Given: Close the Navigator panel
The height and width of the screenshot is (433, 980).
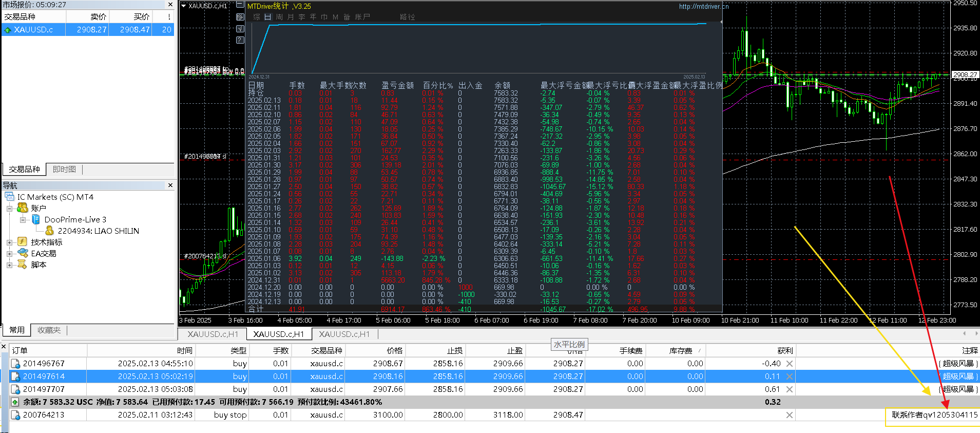Looking at the screenshot, I should click(x=170, y=185).
